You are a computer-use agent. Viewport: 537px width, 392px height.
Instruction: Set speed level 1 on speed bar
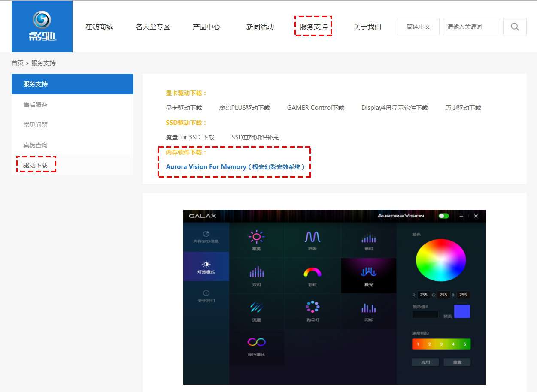pos(418,344)
